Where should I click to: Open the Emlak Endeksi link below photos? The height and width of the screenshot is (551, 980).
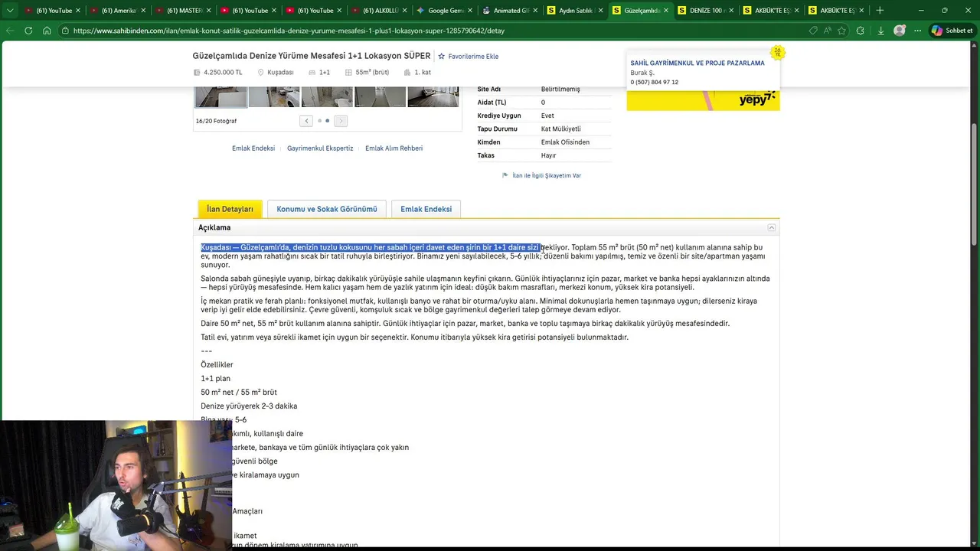coord(253,148)
